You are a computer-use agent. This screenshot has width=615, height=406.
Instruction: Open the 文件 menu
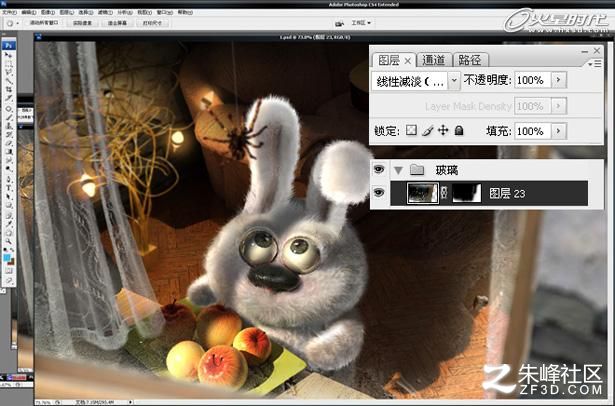coord(9,13)
